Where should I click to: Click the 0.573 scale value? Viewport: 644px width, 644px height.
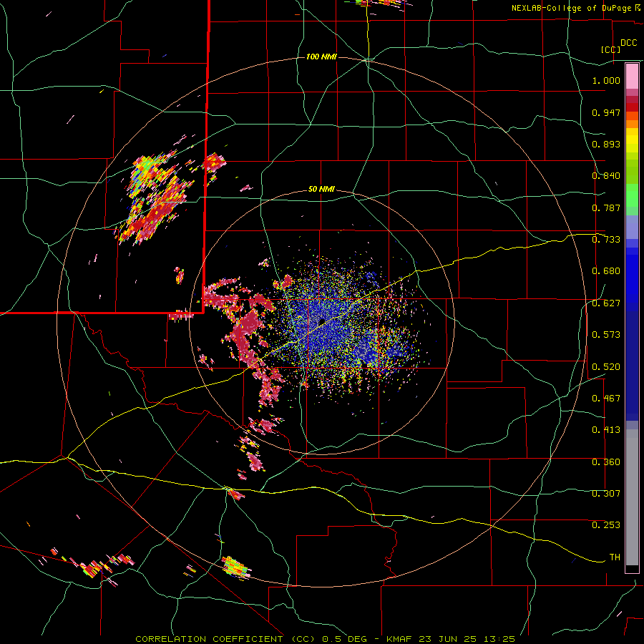606,335
